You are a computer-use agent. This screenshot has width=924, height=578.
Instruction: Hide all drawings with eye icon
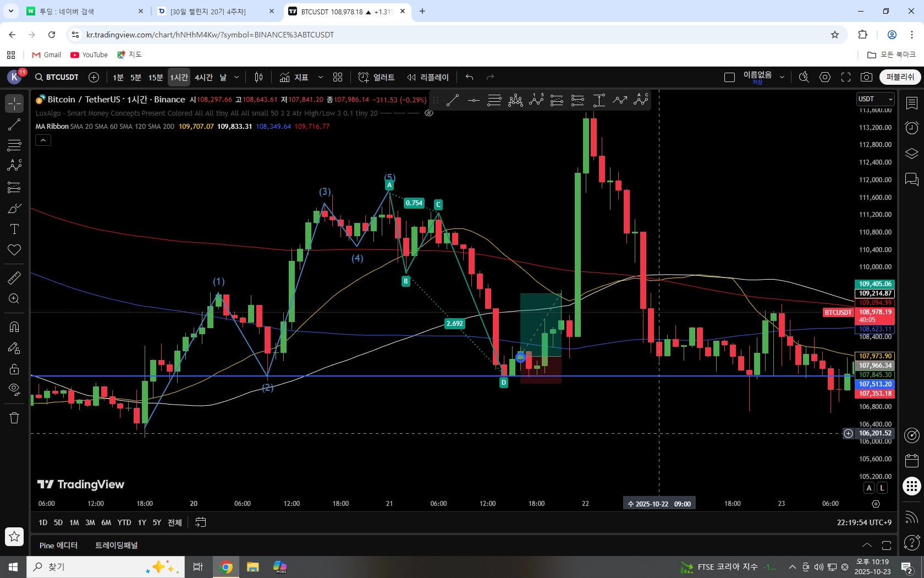tap(14, 390)
